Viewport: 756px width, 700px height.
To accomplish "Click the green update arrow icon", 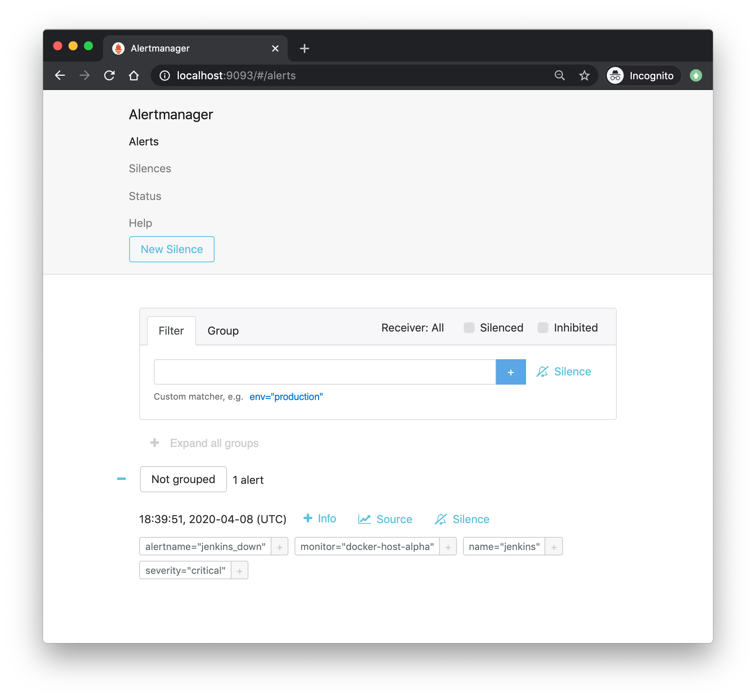I will [696, 76].
